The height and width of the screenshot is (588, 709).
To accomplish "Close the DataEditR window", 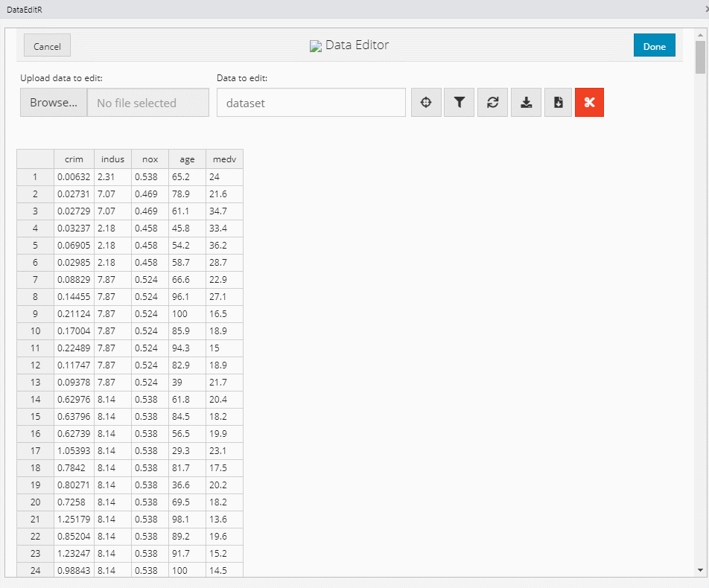I will pyautogui.click(x=705, y=9).
